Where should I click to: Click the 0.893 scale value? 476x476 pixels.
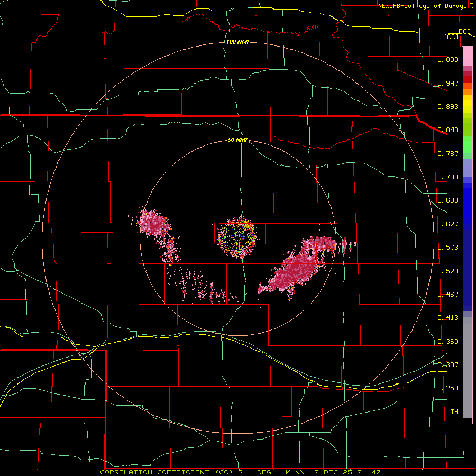coord(448,106)
